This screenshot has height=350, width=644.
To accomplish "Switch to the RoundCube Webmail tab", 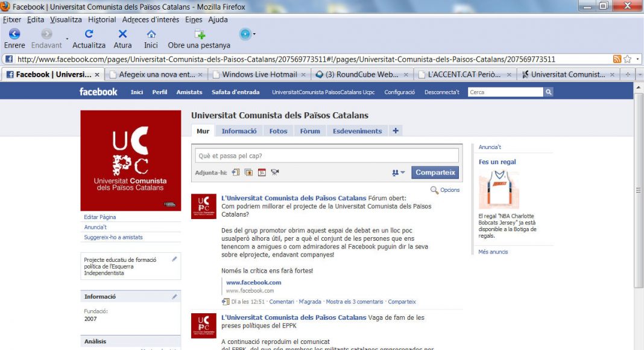I will (x=362, y=75).
